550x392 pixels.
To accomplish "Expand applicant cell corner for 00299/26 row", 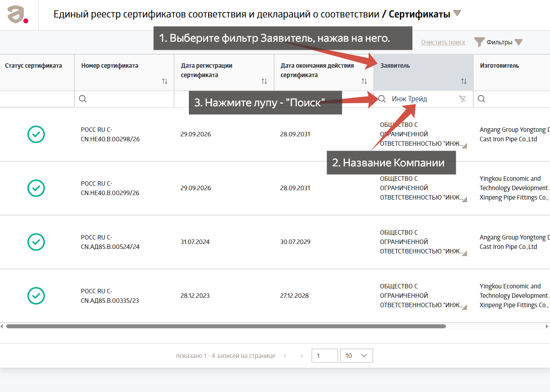I will click(x=465, y=200).
